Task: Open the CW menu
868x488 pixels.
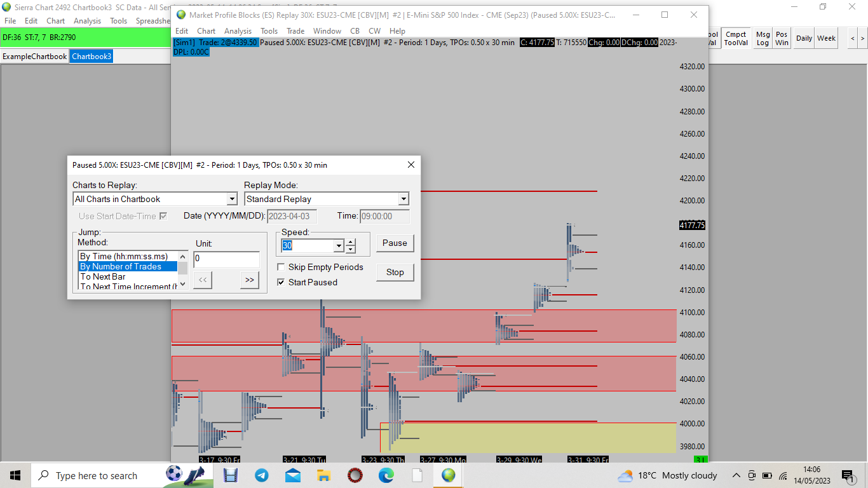Action: coord(375,30)
